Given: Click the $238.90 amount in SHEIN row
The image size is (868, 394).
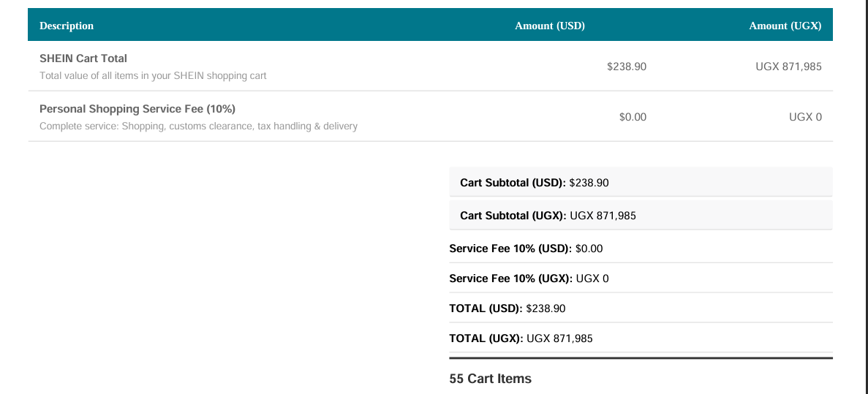Looking at the screenshot, I should [x=627, y=67].
